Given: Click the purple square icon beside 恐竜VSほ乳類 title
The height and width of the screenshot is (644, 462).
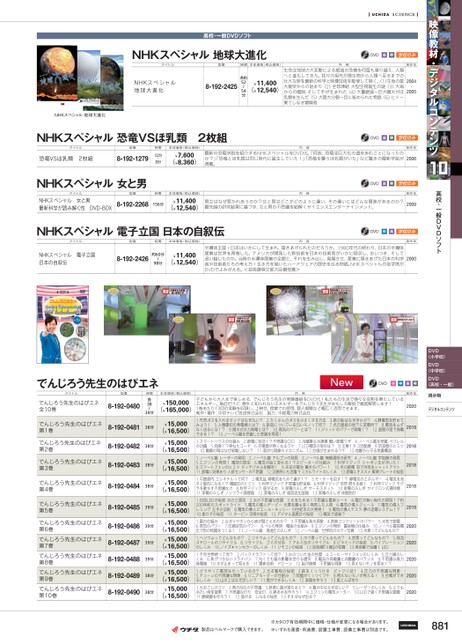Looking at the screenshot, I should pyautogui.click(x=384, y=138).
